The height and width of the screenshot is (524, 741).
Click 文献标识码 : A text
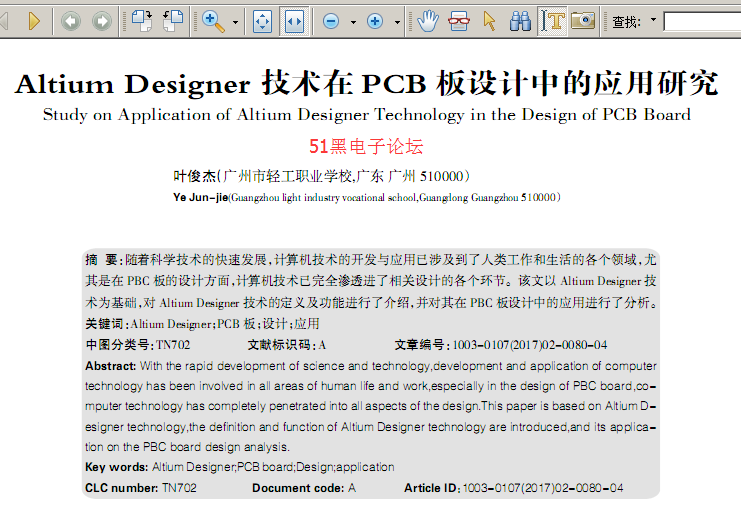pyautogui.click(x=287, y=345)
